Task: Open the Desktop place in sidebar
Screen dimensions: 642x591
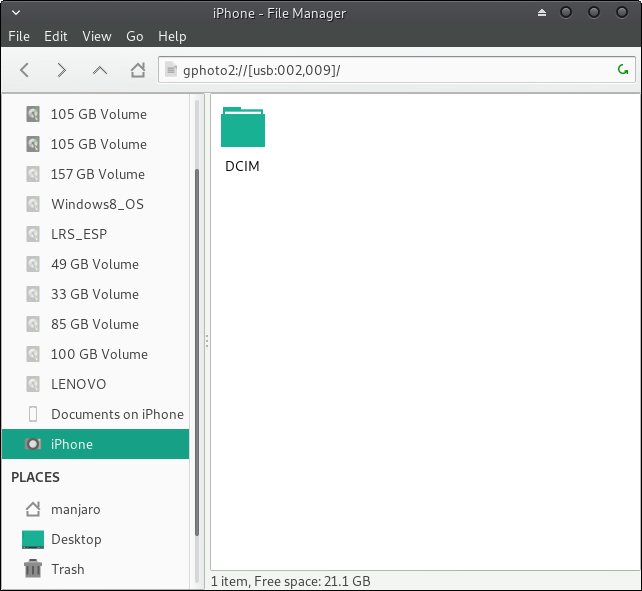Action: (95, 539)
